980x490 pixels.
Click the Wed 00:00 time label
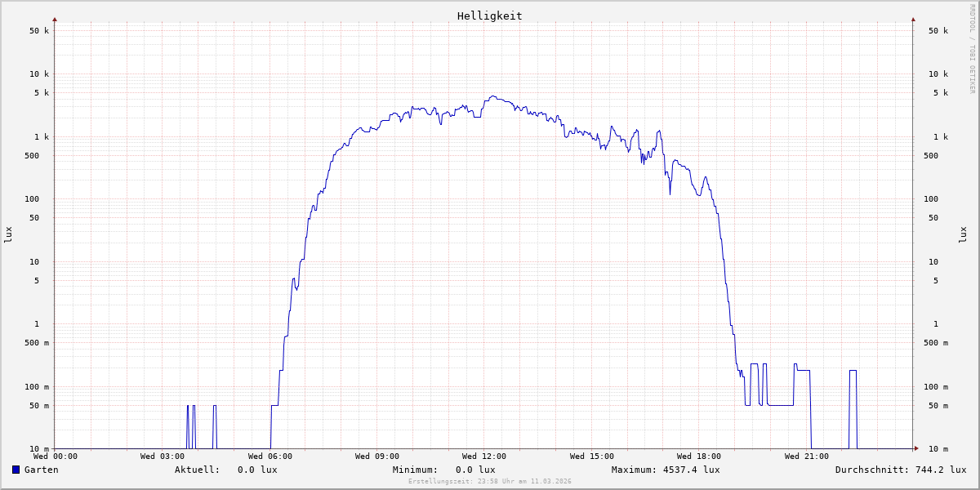pos(56,457)
